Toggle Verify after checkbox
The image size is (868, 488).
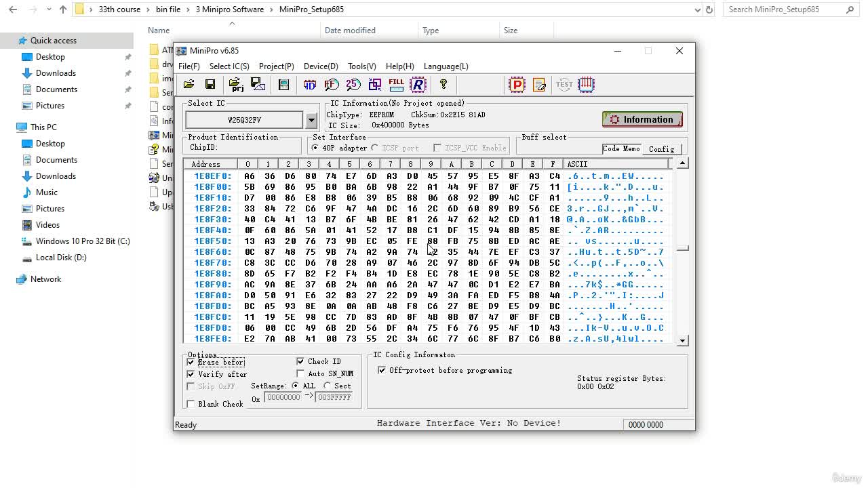(x=191, y=374)
